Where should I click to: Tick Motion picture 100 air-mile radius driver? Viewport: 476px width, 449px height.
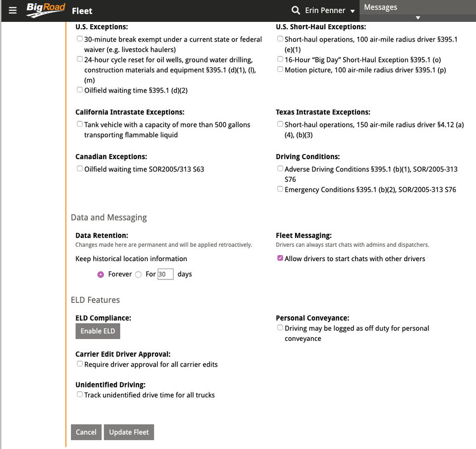(280, 69)
